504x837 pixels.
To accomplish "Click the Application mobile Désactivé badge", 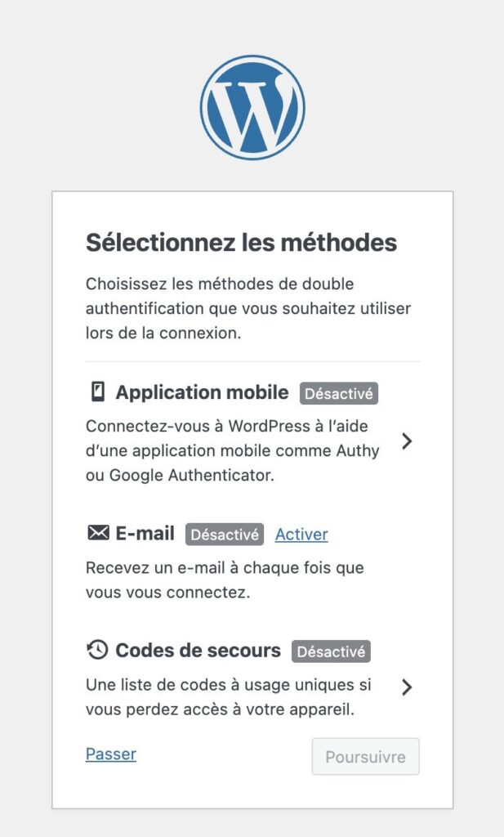I will click(x=339, y=393).
